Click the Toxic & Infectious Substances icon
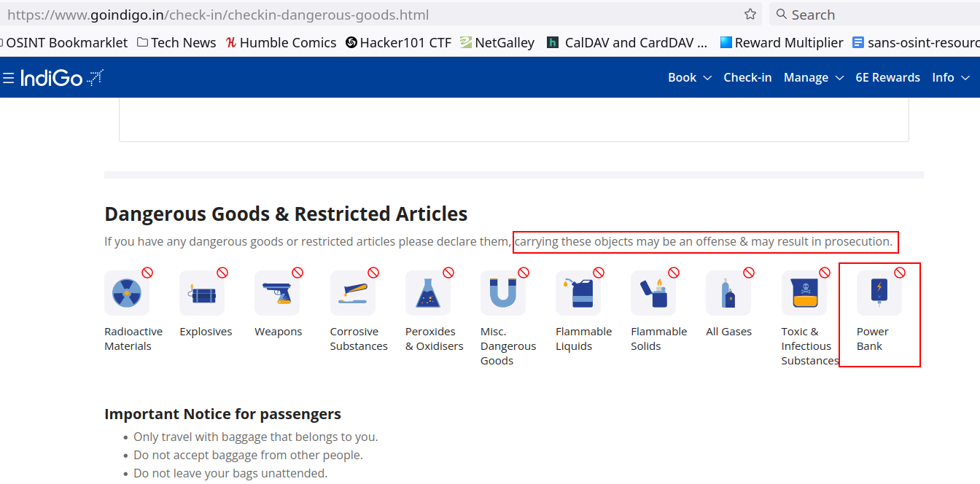980x484 pixels. 804,292
